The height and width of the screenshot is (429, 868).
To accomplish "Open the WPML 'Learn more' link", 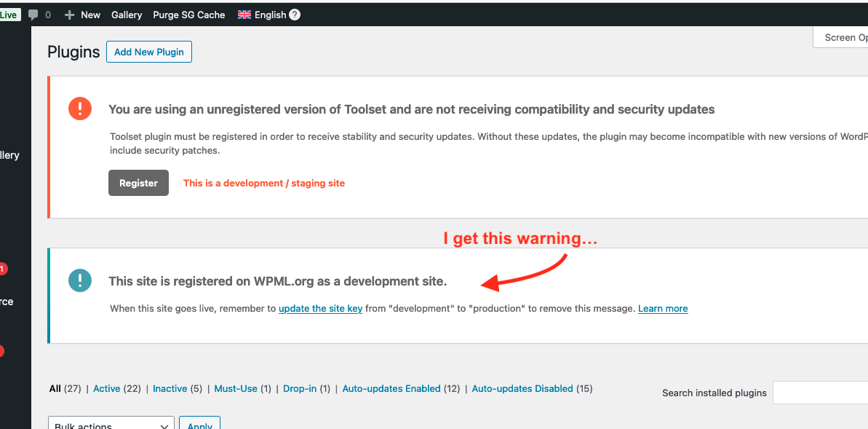I will pyautogui.click(x=663, y=308).
